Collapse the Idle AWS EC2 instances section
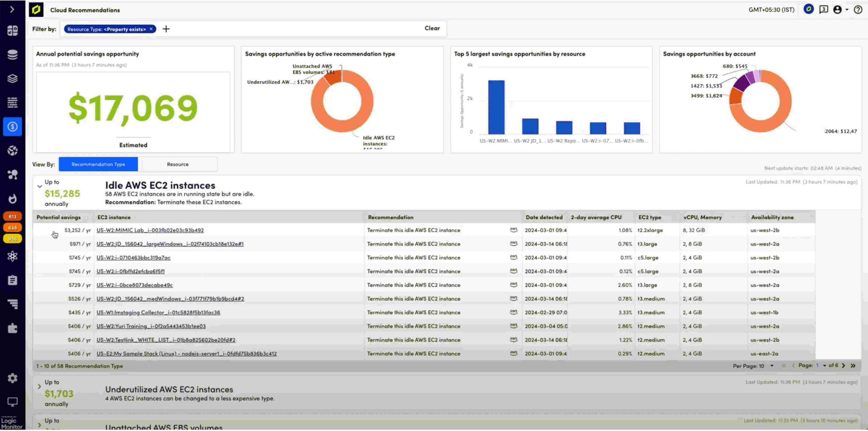The width and height of the screenshot is (868, 431). (40, 186)
